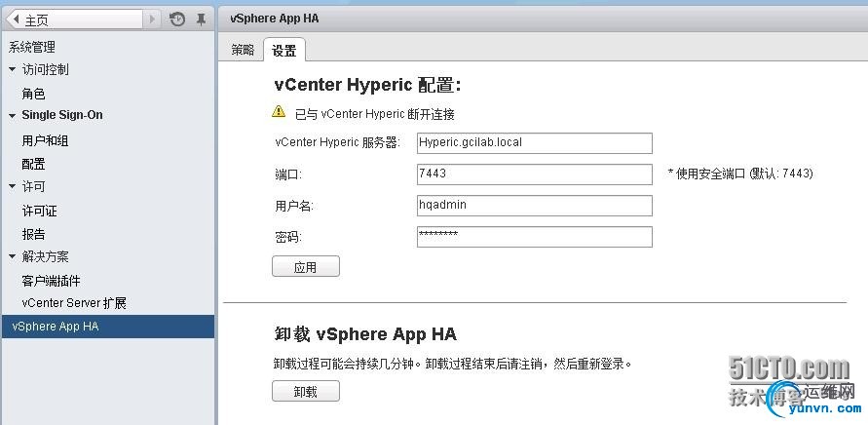Collapse the Single Sign-On section
This screenshot has height=425, width=868.
tap(13, 116)
